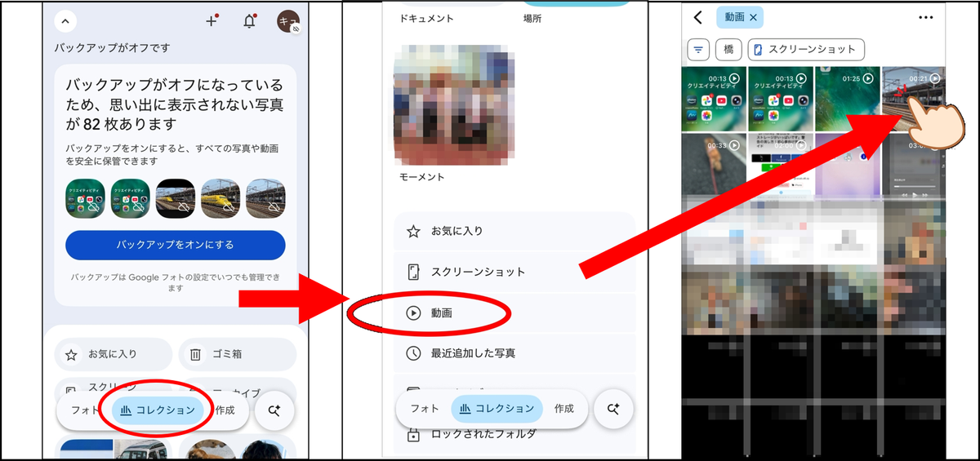Click the バックアップがオフです heading text

click(x=113, y=48)
